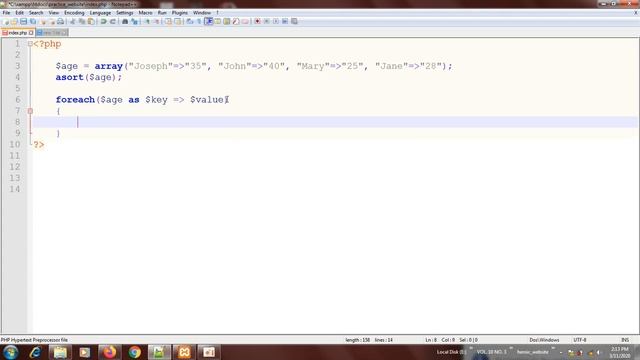The width and height of the screenshot is (640, 360).
Task: Open the Macro menu
Action: tap(145, 13)
